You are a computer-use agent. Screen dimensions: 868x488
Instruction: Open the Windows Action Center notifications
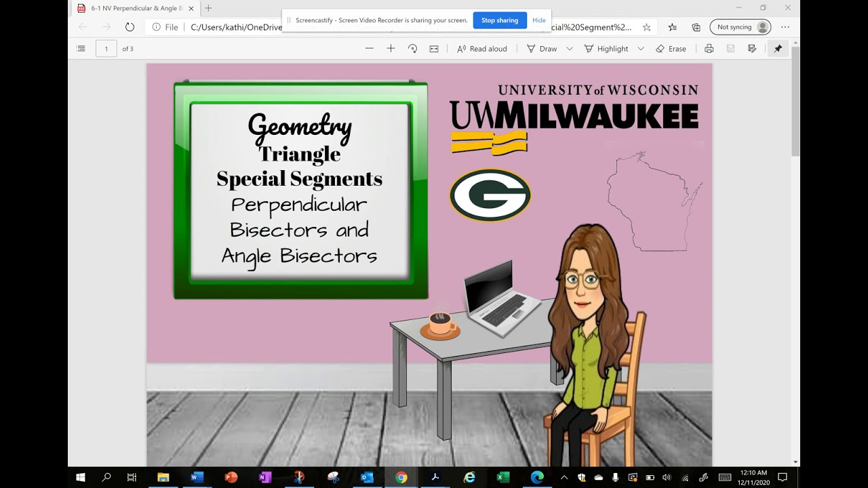click(x=783, y=477)
